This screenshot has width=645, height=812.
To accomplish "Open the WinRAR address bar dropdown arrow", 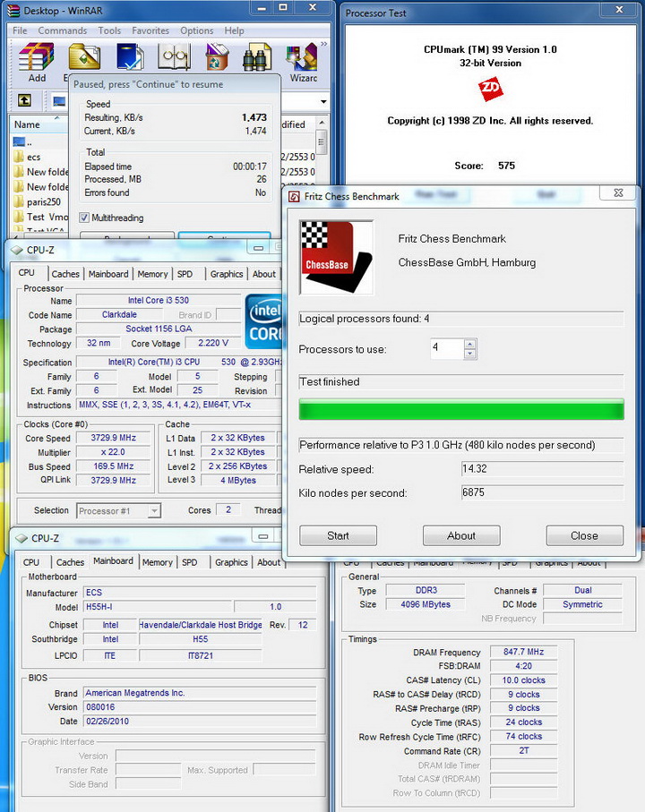I will coord(323,101).
